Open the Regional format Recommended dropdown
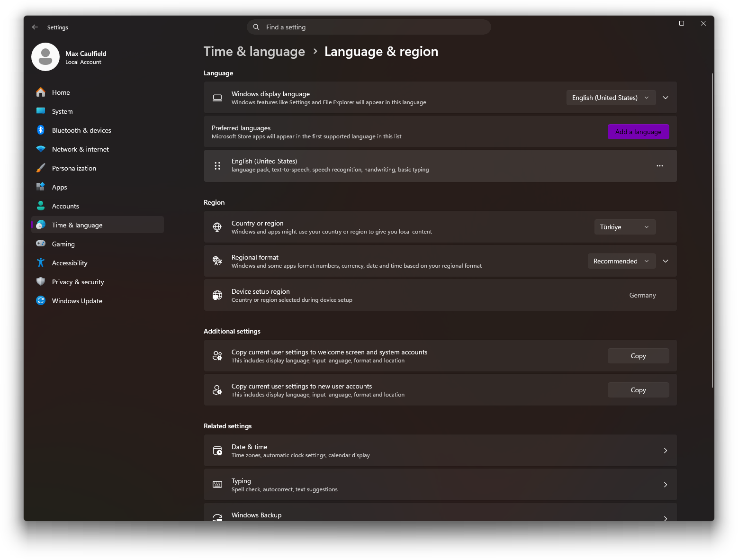This screenshot has width=738, height=560. coord(621,261)
